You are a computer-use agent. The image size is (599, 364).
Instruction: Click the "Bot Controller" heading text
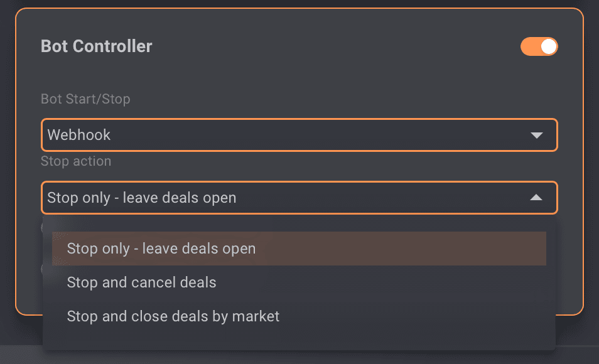[x=97, y=46]
